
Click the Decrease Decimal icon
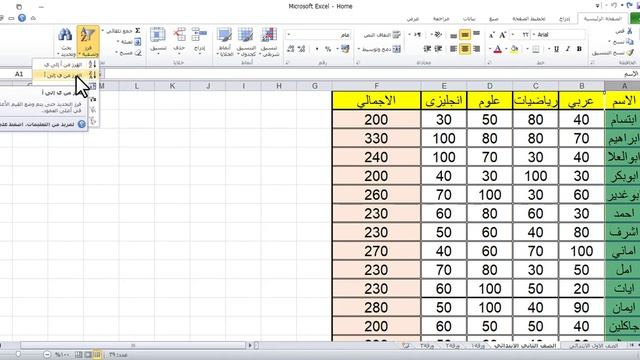(291, 49)
